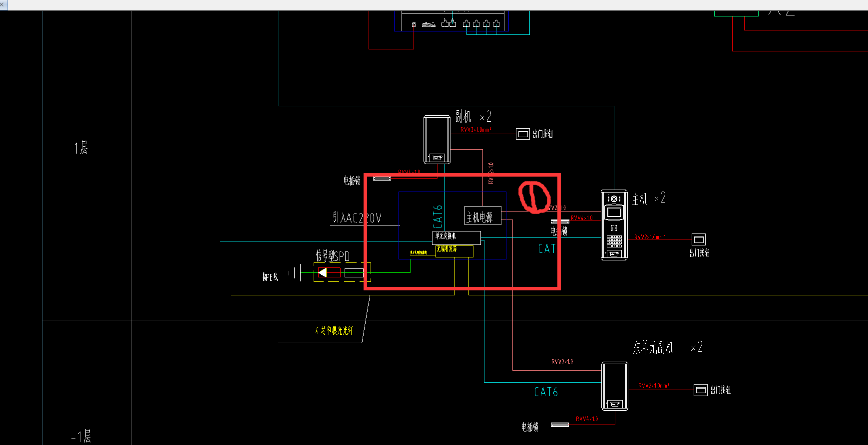Click the exit button symbol right of the 主机
Viewport: 868px width, 445px height.
(x=698, y=239)
